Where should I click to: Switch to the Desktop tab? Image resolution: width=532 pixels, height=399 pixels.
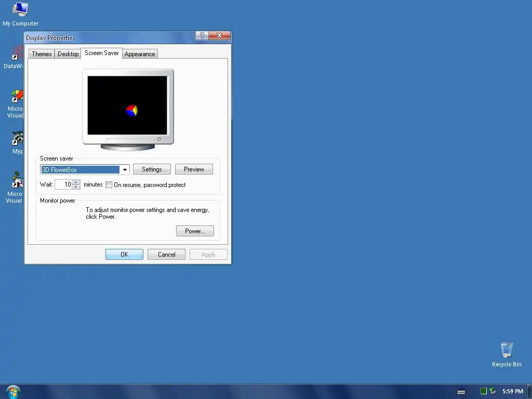(x=68, y=54)
